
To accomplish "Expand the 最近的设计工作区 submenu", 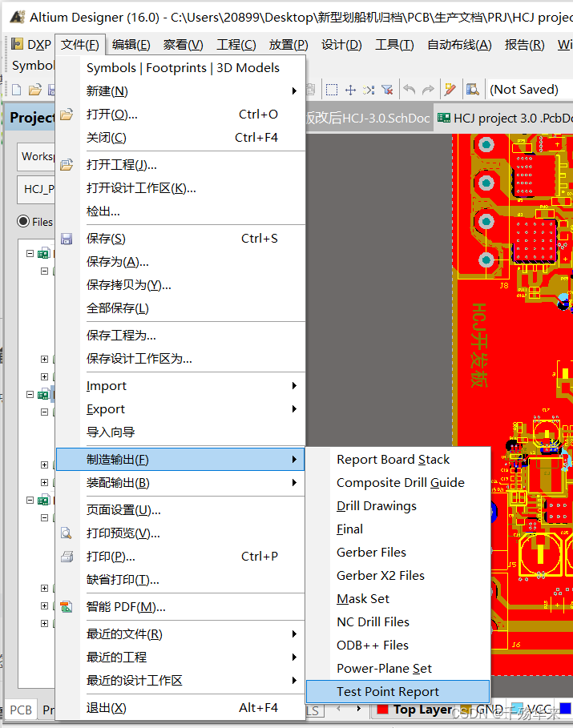I will click(x=180, y=681).
